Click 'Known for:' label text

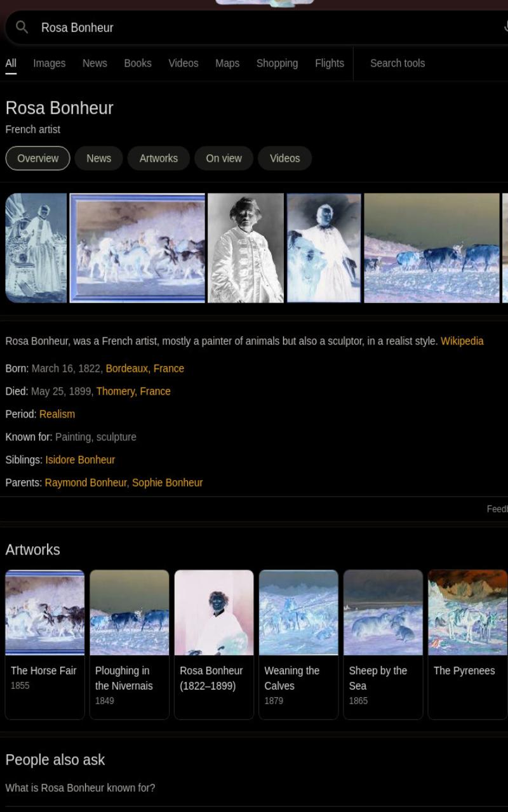coord(29,437)
